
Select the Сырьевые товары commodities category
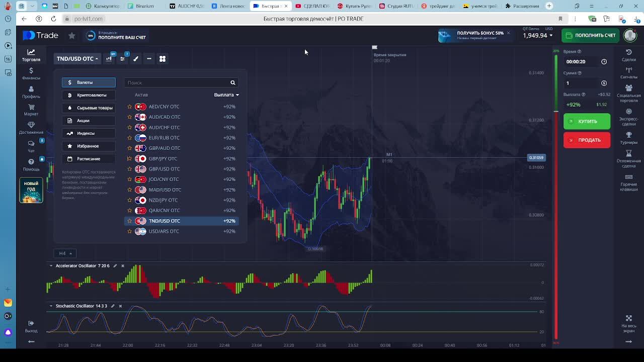[x=89, y=108]
